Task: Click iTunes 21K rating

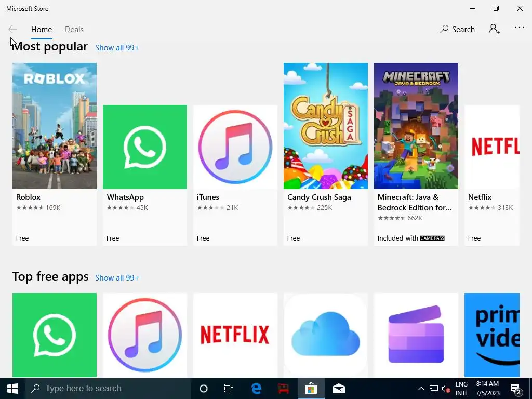Action: [218, 208]
